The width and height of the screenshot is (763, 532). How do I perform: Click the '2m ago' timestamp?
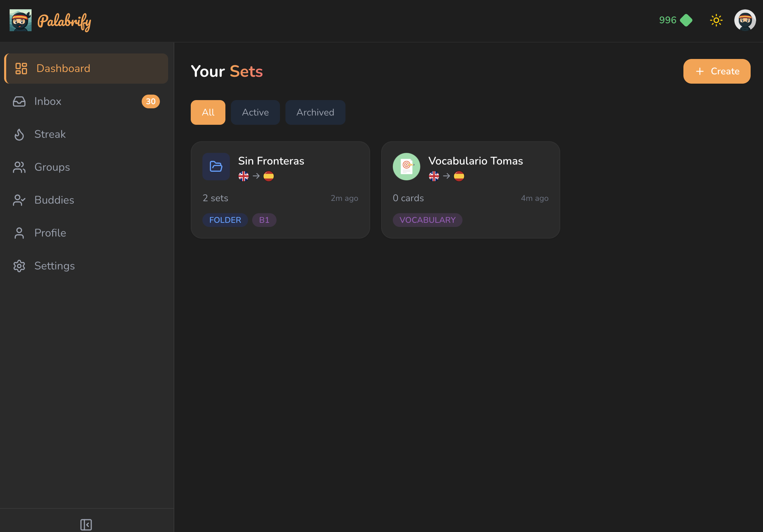(344, 198)
